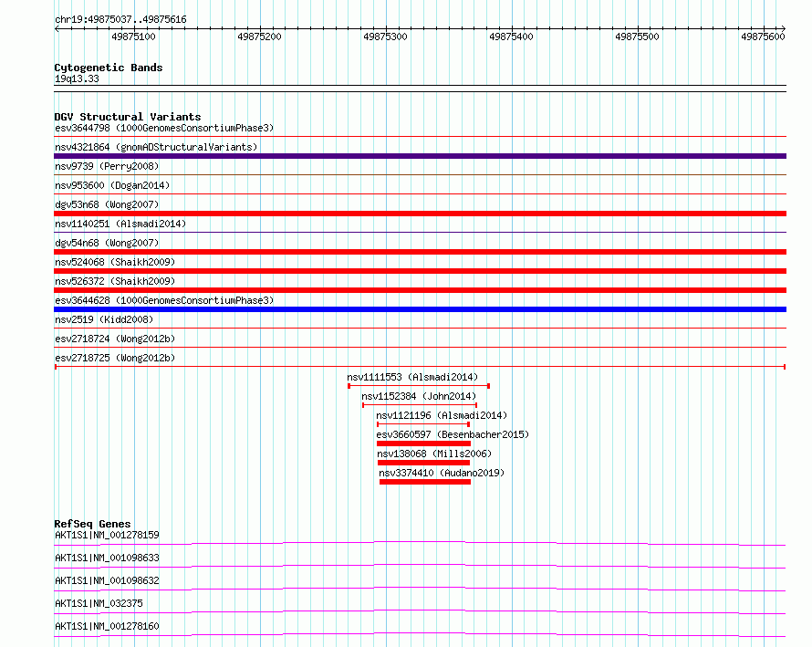The height and width of the screenshot is (647, 812).
Task: Open the AKT1S1|NM_032375 transcript label
Action: [99, 603]
